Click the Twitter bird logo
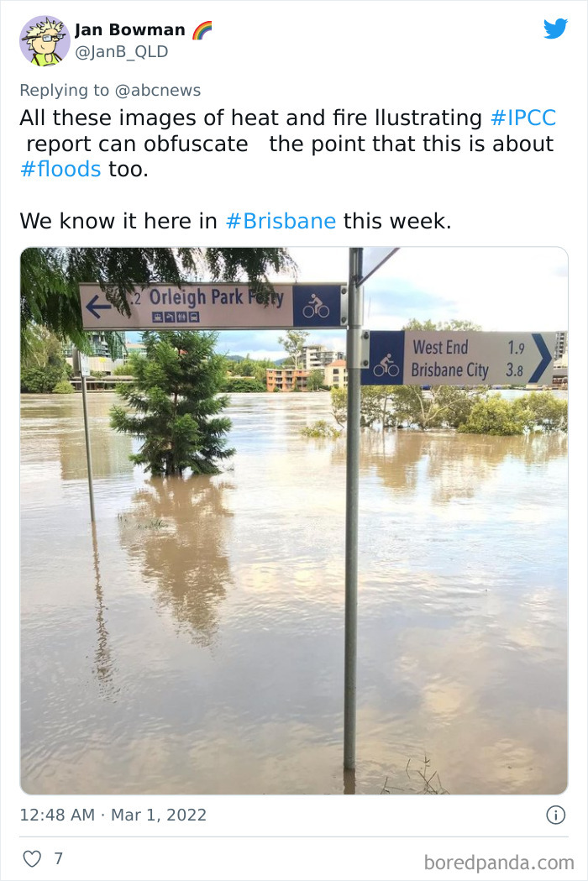Image resolution: width=588 pixels, height=881 pixels. [x=556, y=29]
